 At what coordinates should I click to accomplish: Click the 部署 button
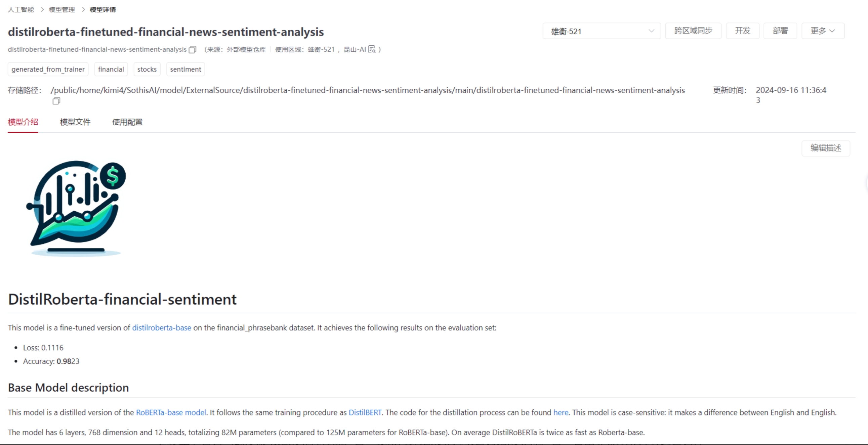780,31
